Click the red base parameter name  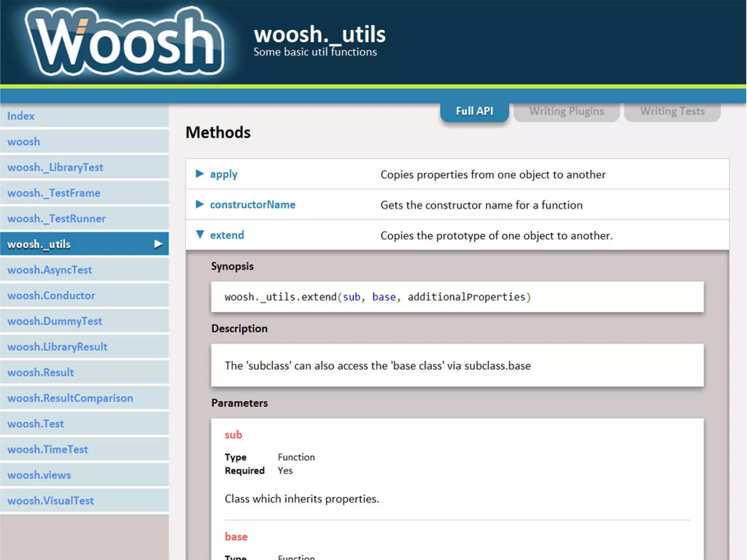[x=236, y=537]
